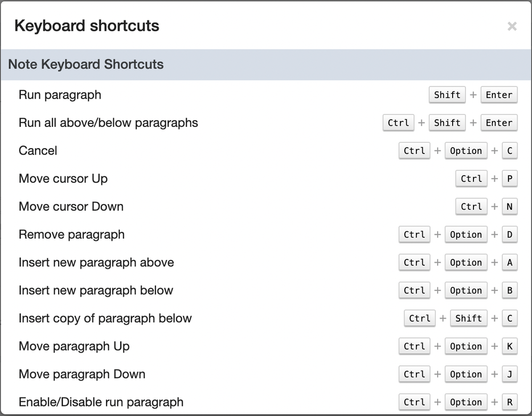Click the N key for Move cursor Down
The image size is (532, 416).
[510, 207]
